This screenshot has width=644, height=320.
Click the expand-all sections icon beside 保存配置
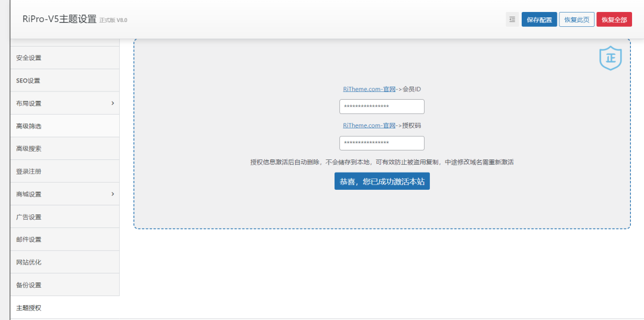click(x=512, y=20)
